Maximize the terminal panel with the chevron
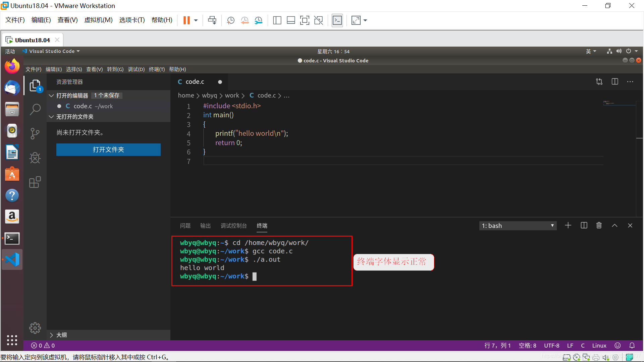The image size is (644, 362). [614, 225]
